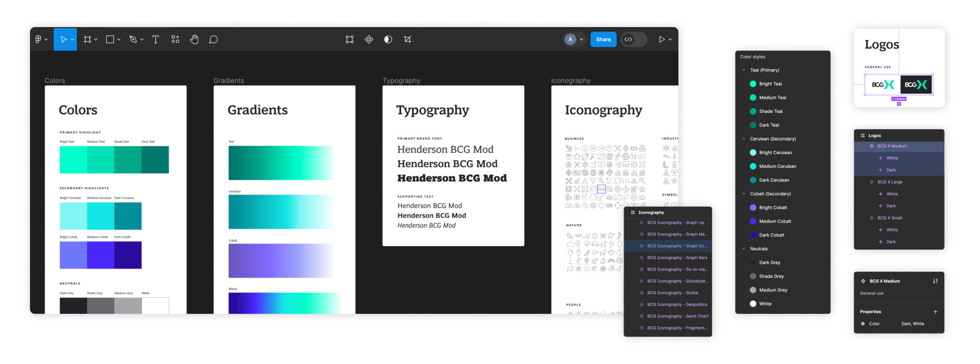Select the Gradients frame label
This screenshot has width=980, height=364.
pyautogui.click(x=229, y=80)
